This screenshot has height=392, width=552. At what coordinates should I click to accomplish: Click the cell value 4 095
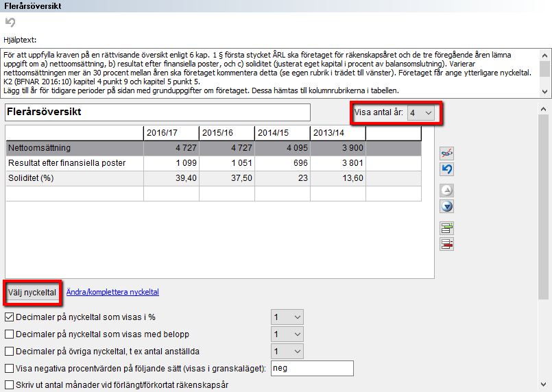pos(283,148)
